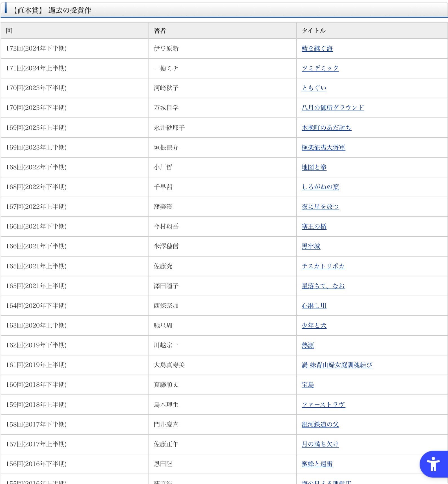The image size is (448, 484).
Task: Click author cell 真藤順丈
Action: (222, 385)
